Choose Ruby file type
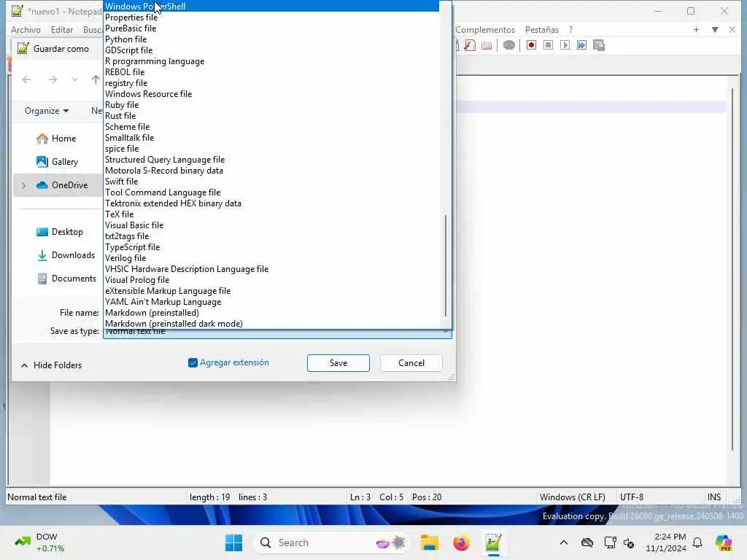Viewport: 747px width, 560px height. click(271, 105)
